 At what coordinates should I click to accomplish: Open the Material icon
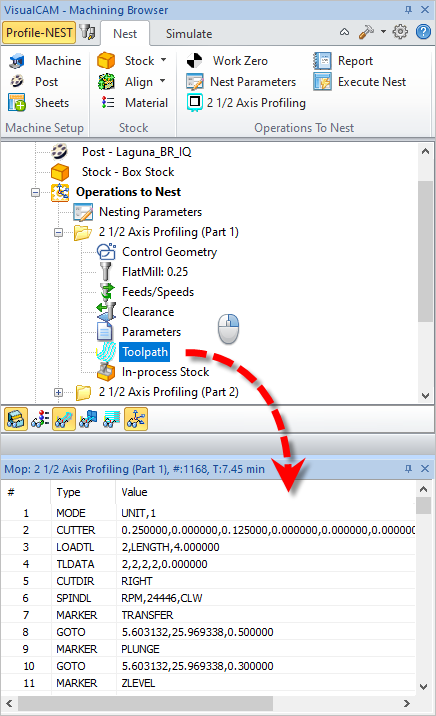pos(108,103)
